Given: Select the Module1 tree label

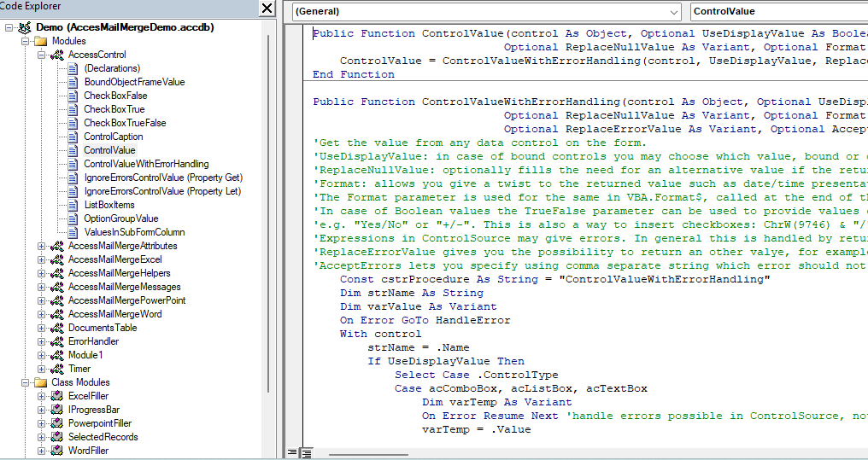Looking at the screenshot, I should point(85,355).
